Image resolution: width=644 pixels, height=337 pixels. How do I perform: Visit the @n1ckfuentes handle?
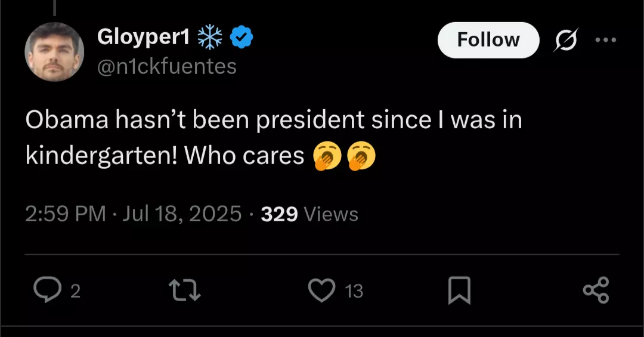167,66
